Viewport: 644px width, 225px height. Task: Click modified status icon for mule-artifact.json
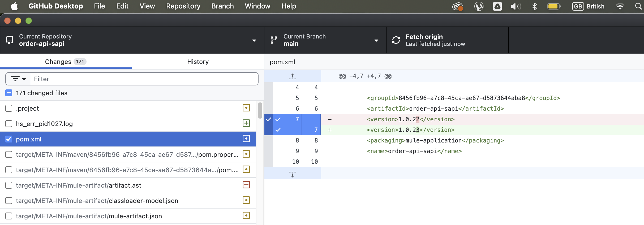[x=246, y=215]
